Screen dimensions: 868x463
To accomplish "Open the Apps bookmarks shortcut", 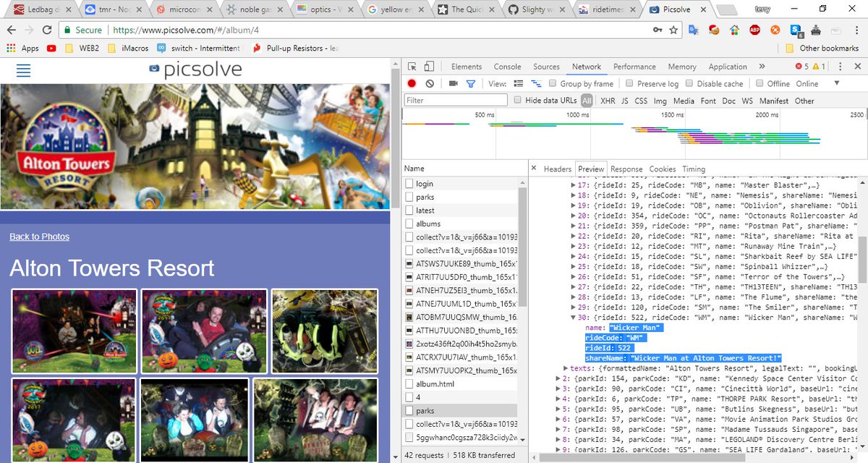I will [22, 48].
